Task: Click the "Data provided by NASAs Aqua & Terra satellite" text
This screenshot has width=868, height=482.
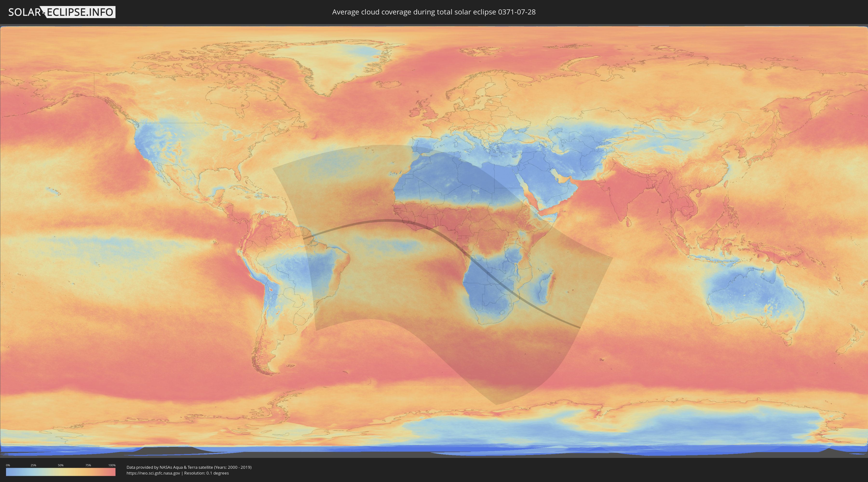Action: point(170,467)
